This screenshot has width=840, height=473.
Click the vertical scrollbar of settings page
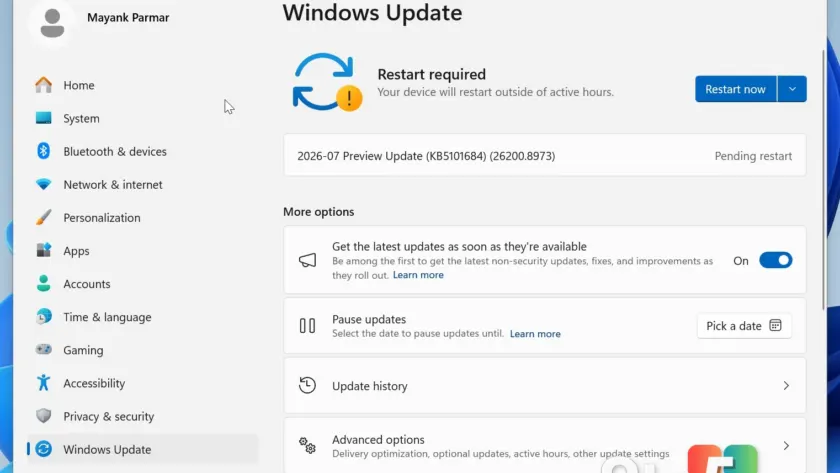(824, 179)
